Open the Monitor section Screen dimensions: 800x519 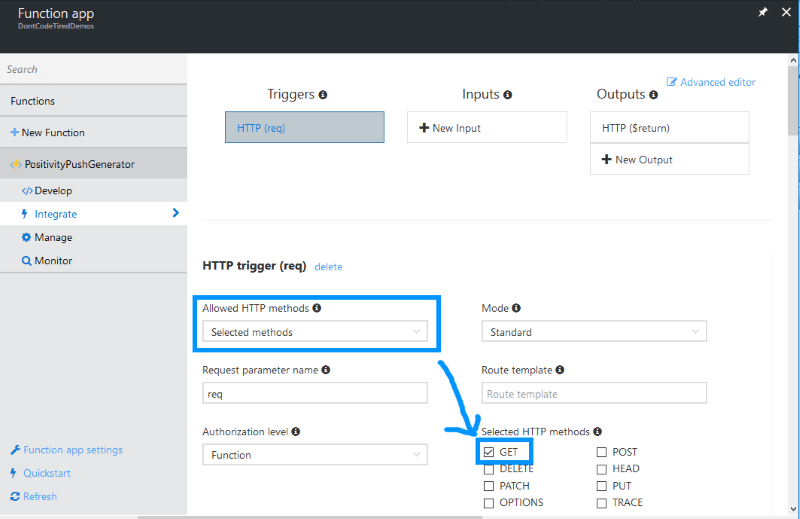pos(93,261)
